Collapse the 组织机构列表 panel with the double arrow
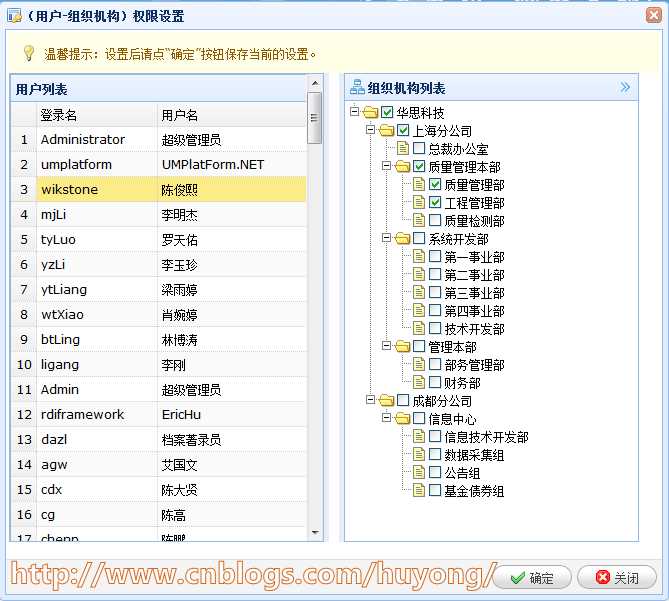 pyautogui.click(x=625, y=87)
